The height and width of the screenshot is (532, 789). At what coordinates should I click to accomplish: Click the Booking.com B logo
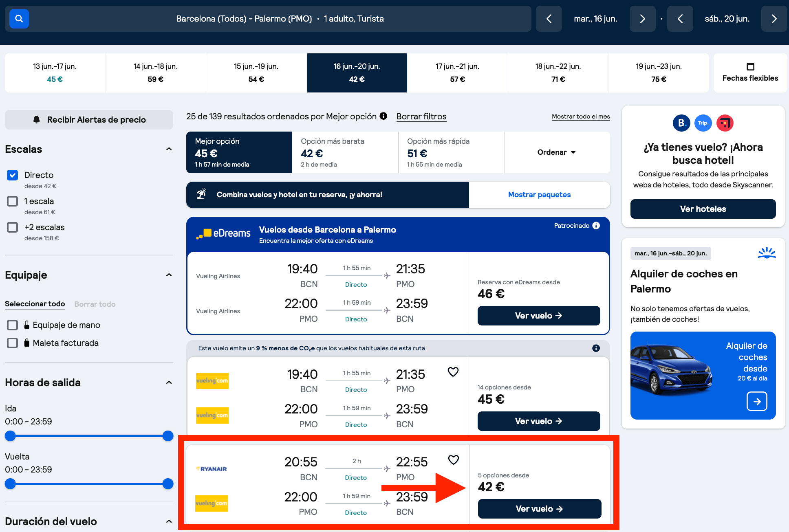pos(681,123)
